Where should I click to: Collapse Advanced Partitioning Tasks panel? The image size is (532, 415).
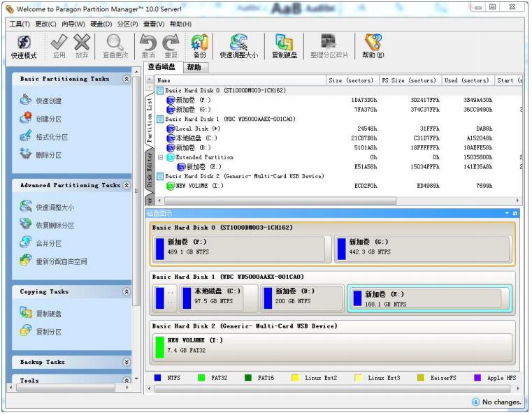point(127,185)
